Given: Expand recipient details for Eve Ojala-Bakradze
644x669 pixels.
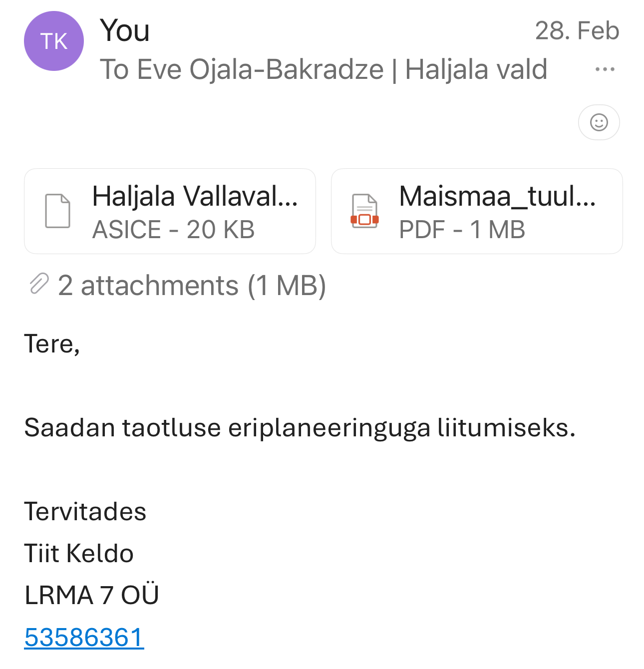Looking at the screenshot, I should point(323,69).
